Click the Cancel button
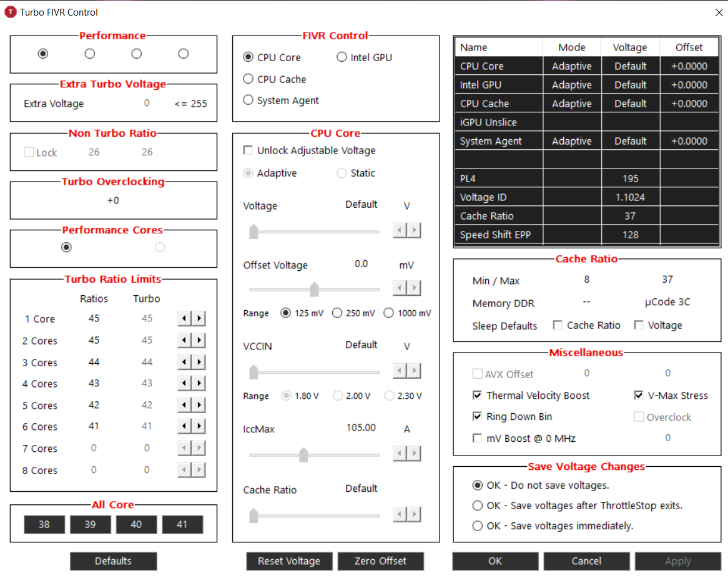The width and height of the screenshot is (728, 576). pos(586,560)
